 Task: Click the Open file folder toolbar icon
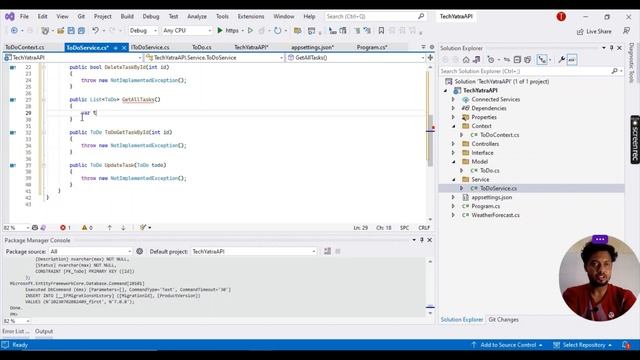tap(60, 31)
